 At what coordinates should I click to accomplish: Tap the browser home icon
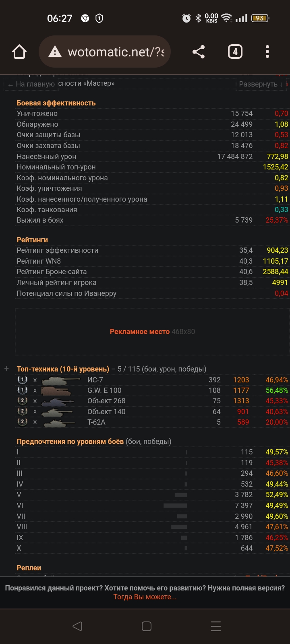19,52
